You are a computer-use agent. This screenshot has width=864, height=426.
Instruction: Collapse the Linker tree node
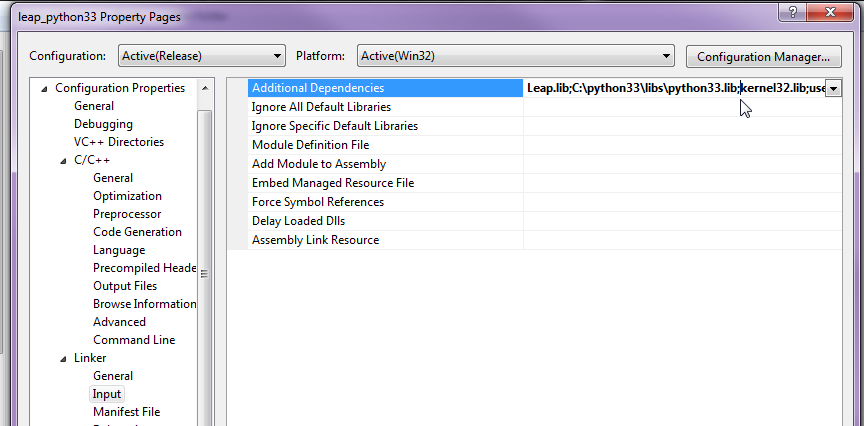click(63, 358)
